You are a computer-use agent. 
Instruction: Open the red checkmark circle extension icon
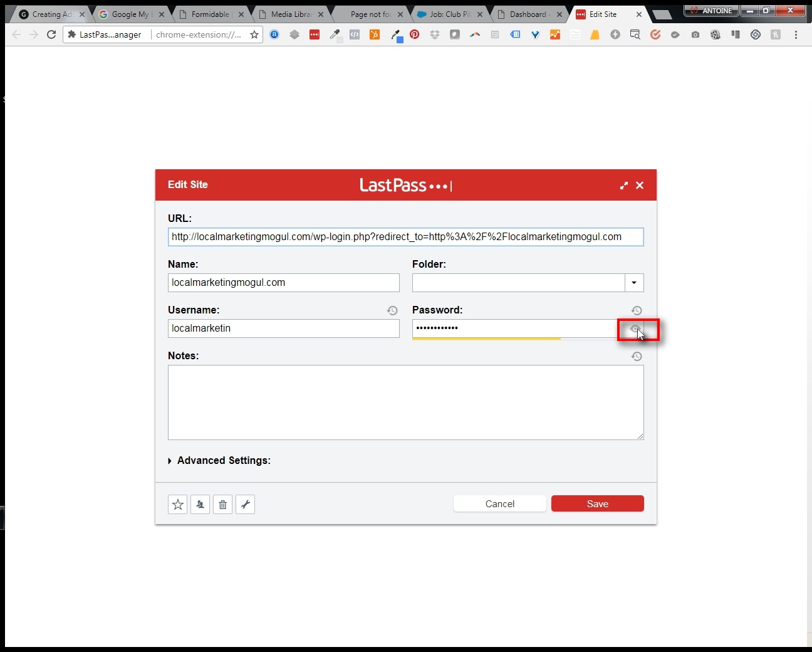[655, 35]
